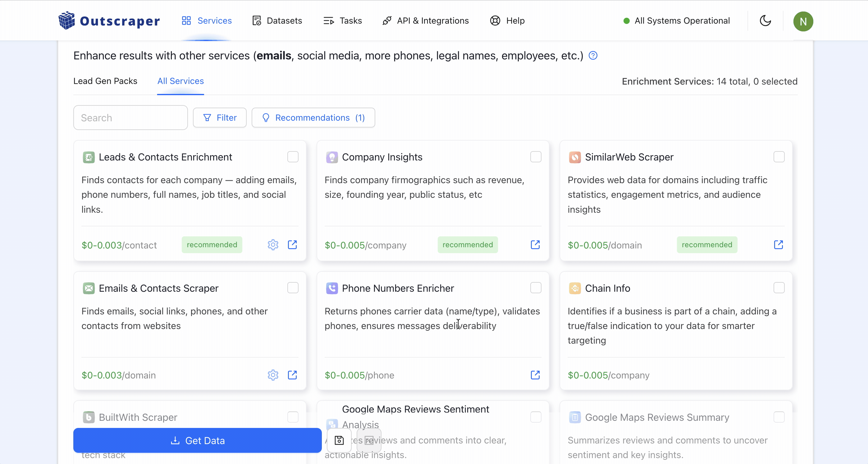Click the Chain Info title
Image resolution: width=868 pixels, height=464 pixels.
click(607, 288)
